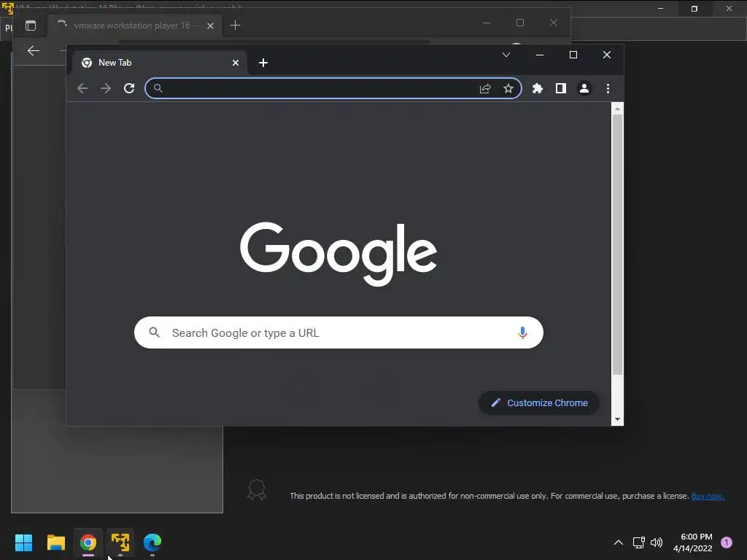Open Chrome's three-dot menu

coord(608,88)
